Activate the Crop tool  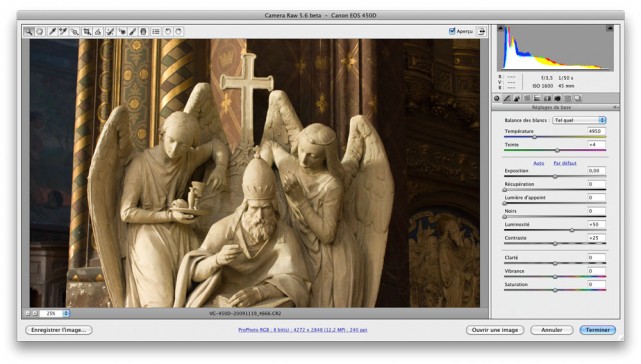pyautogui.click(x=87, y=31)
